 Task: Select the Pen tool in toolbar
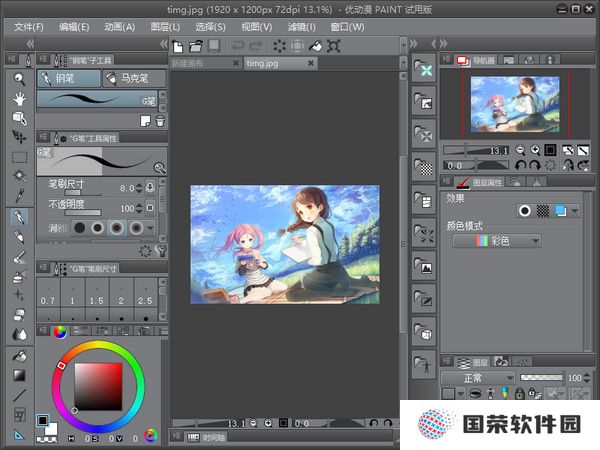[19, 217]
